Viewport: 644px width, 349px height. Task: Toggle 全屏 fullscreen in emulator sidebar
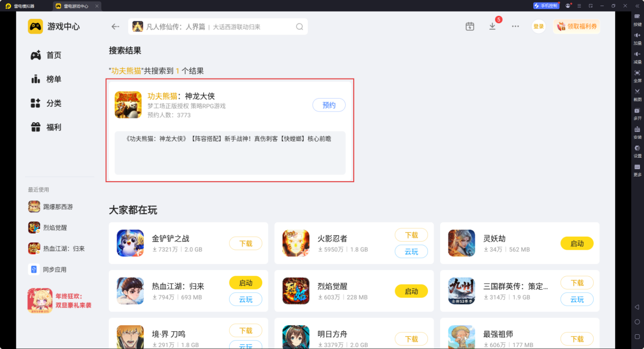637,75
